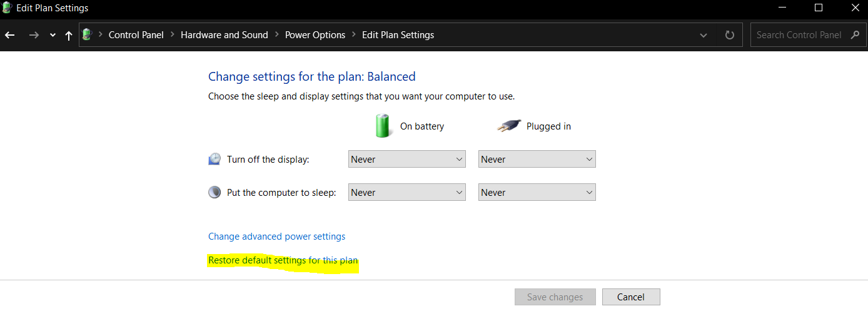Viewport: 868px width, 331px height.
Task: Open display-off dropdown for Plugged in
Action: point(537,160)
